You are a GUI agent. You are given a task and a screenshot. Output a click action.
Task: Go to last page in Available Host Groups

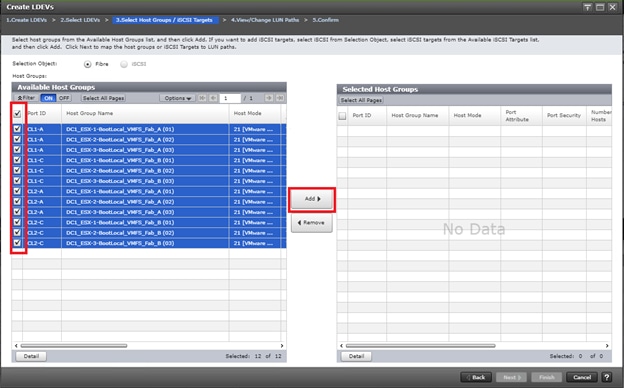(x=280, y=98)
